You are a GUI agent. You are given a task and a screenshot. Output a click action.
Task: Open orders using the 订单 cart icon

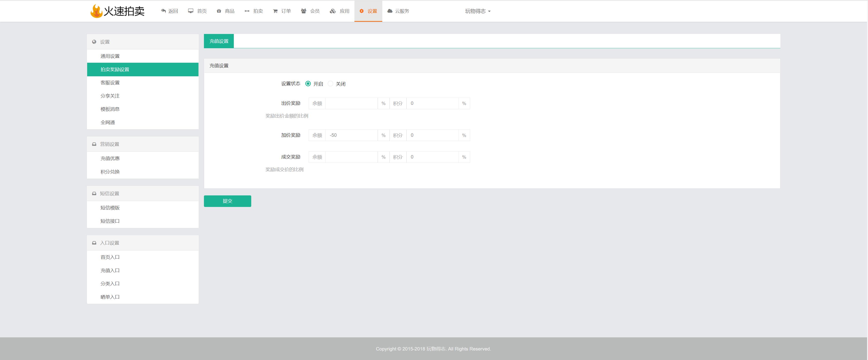[275, 11]
